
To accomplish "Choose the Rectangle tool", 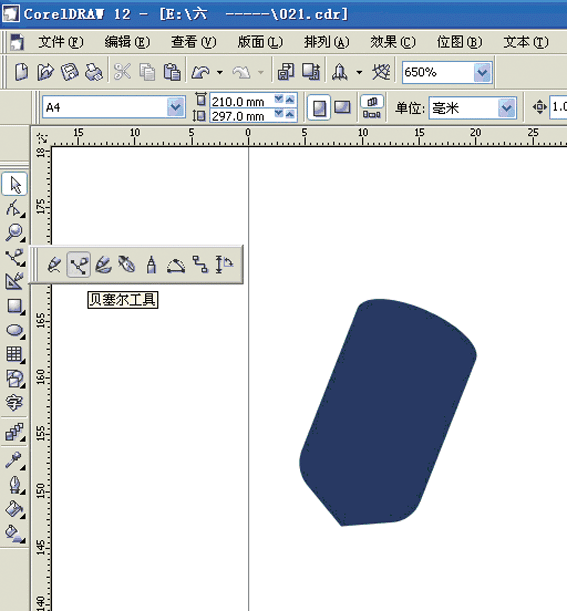I will 15,306.
